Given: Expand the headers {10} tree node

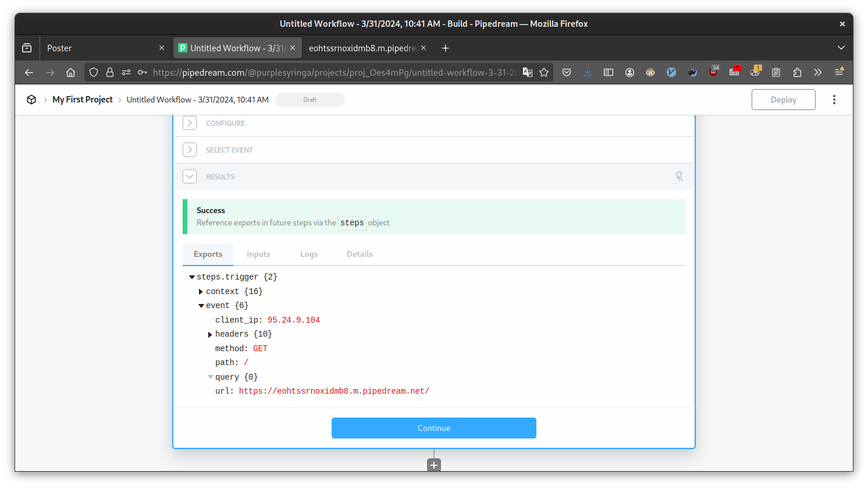Looking at the screenshot, I should [x=210, y=334].
